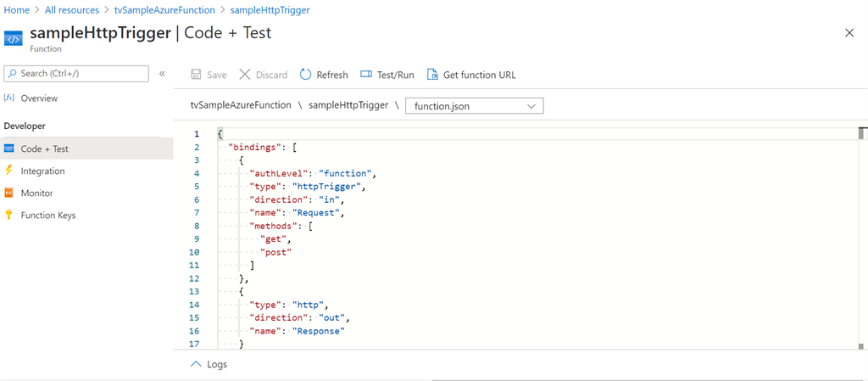Viewport: 868px width, 381px height.
Task: Click the Test/Run panel icon
Action: (x=366, y=75)
